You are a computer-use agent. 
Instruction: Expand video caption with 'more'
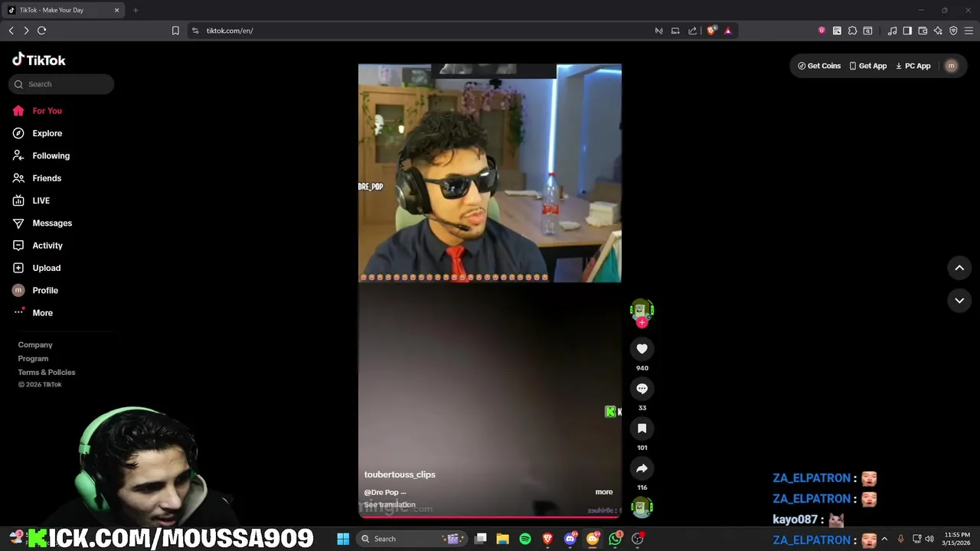[x=604, y=492]
